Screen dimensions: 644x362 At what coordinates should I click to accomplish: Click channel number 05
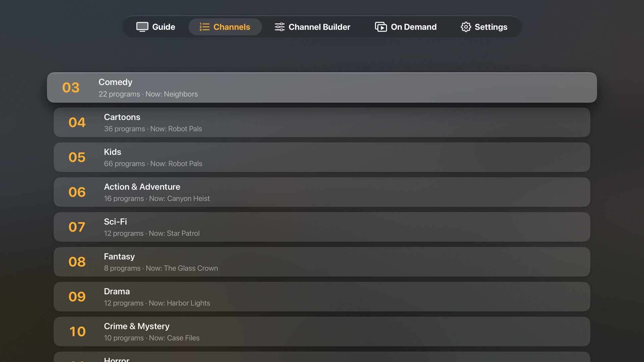[x=77, y=157]
